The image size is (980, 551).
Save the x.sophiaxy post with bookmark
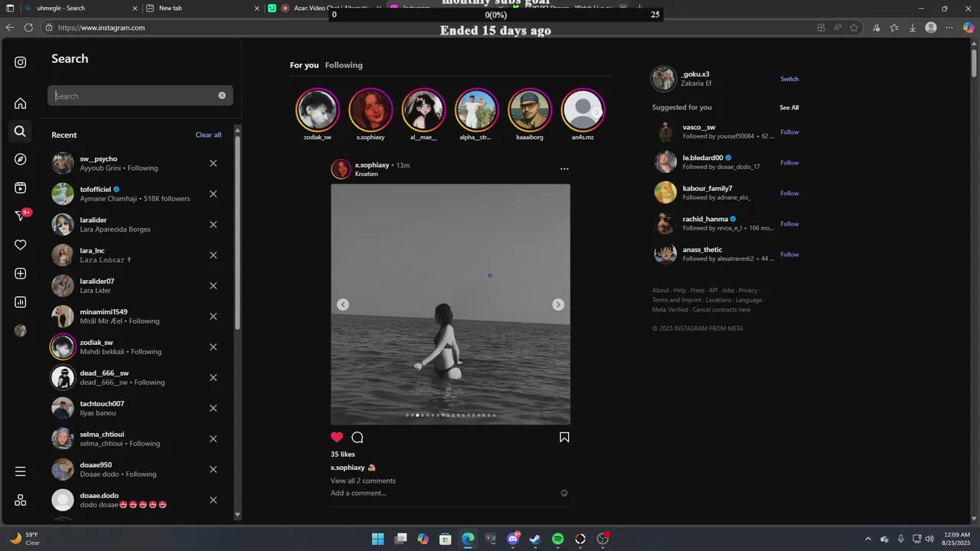tap(564, 437)
